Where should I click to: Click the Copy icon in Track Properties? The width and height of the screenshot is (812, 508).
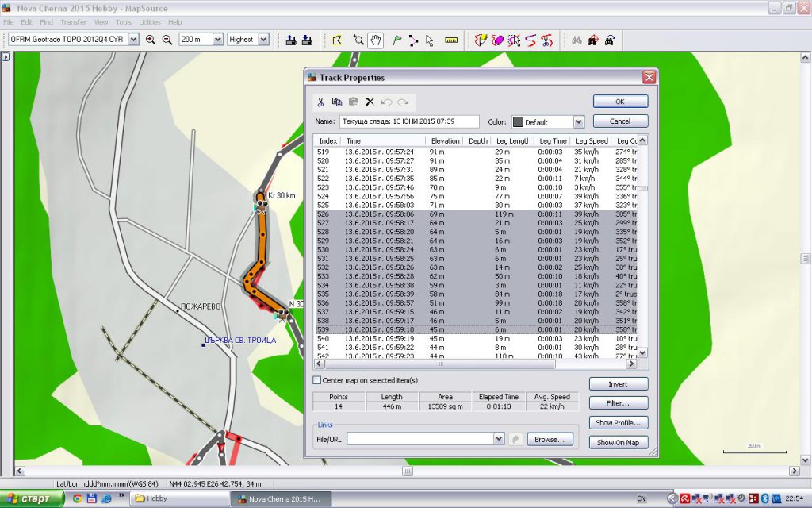[x=337, y=102]
